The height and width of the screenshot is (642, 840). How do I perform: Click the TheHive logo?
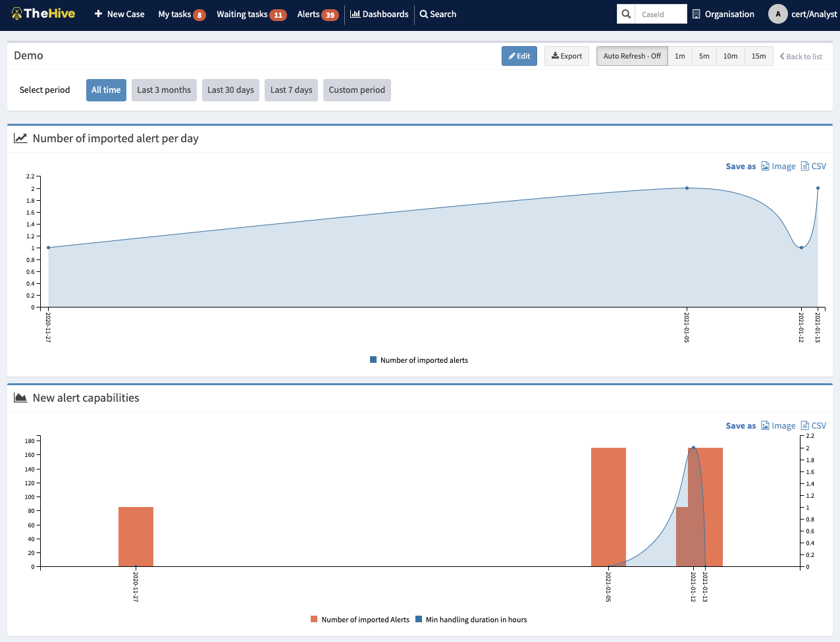coord(42,13)
